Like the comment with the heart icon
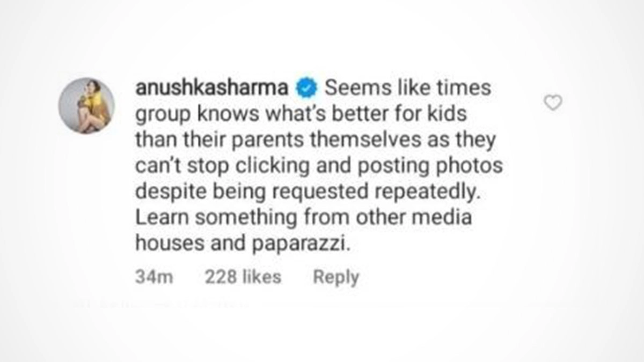The height and width of the screenshot is (362, 644). click(553, 102)
